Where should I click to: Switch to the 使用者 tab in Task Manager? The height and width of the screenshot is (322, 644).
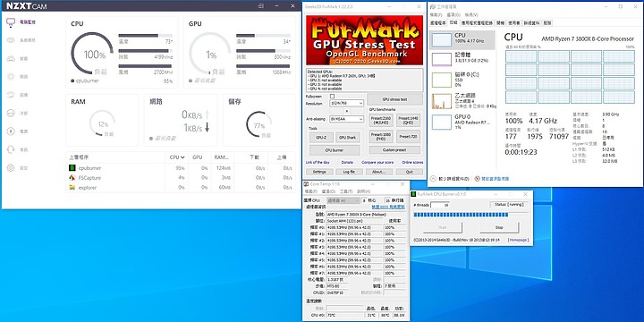click(x=513, y=23)
